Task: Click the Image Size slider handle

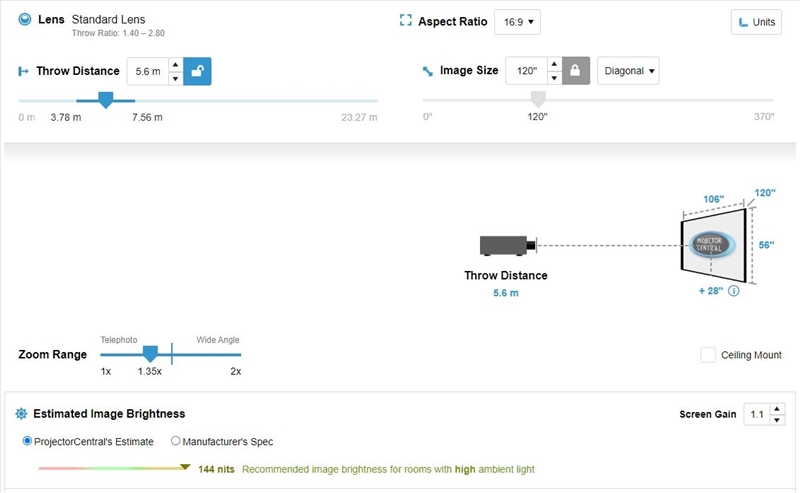Action: tap(538, 99)
